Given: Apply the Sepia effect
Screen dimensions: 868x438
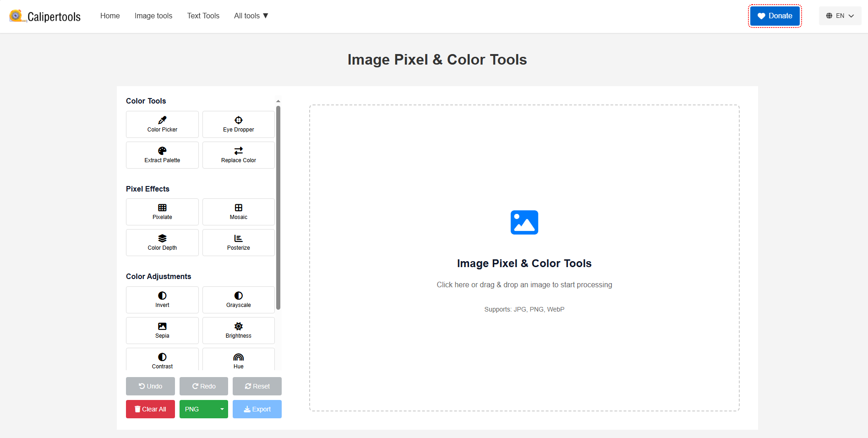Looking at the screenshot, I should coord(162,330).
